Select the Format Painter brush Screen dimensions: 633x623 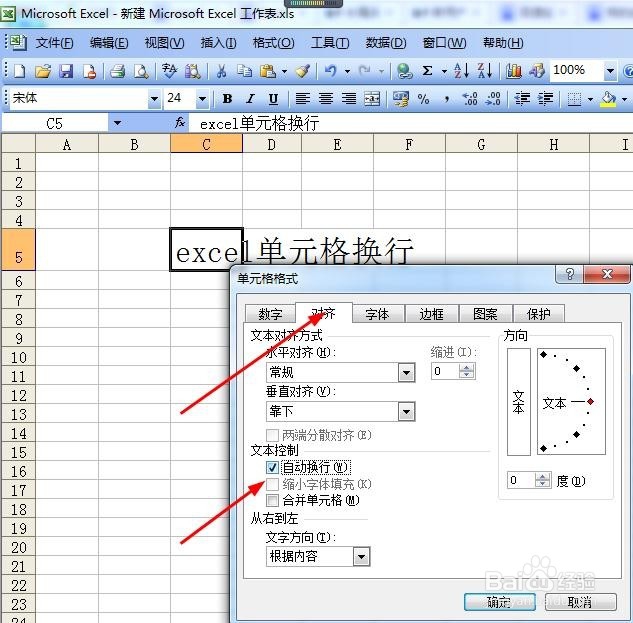pos(303,71)
